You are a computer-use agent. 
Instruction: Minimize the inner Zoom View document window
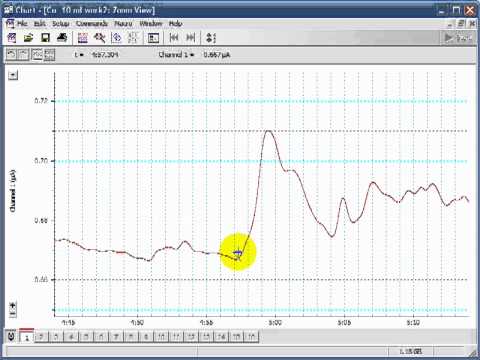(x=450, y=23)
